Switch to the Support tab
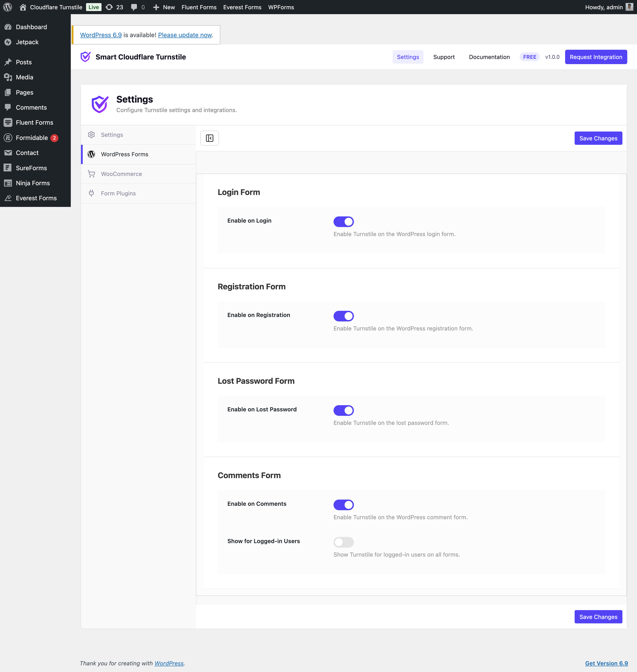This screenshot has width=637, height=672. (x=444, y=57)
